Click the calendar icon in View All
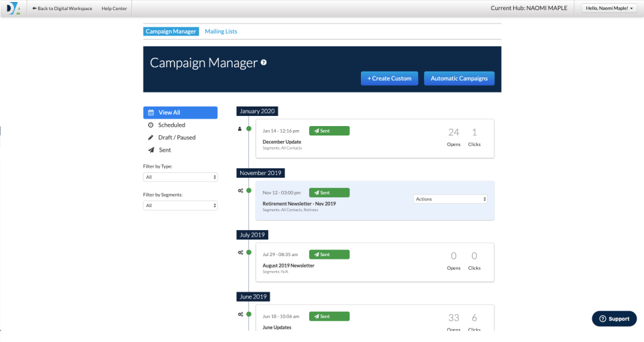Screen dimensions: 644x342 tap(151, 113)
